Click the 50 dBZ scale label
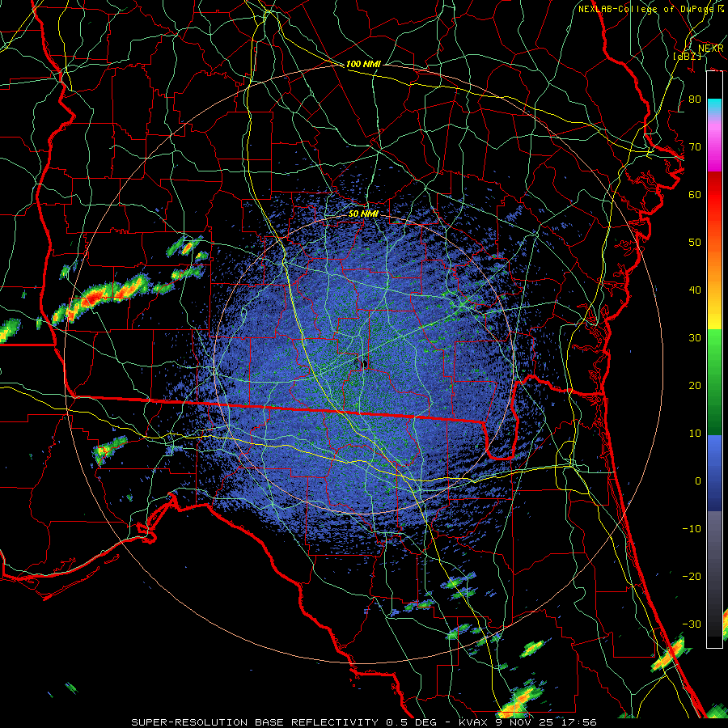 pyautogui.click(x=695, y=243)
